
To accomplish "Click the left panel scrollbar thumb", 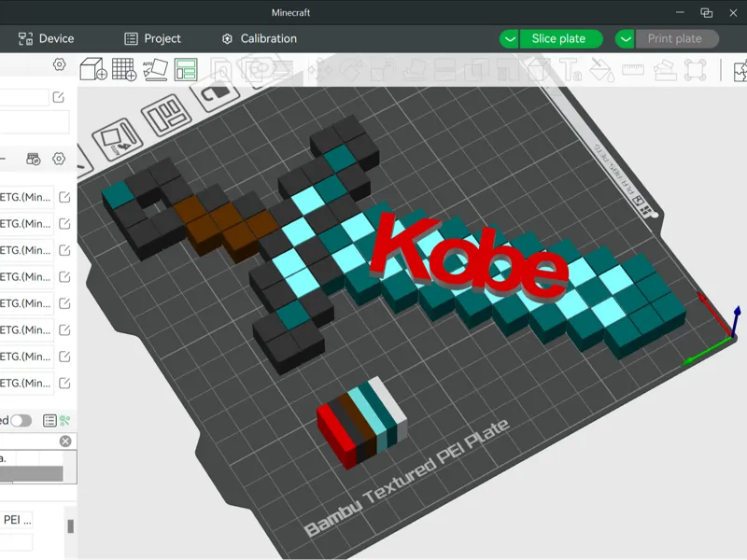I will pyautogui.click(x=71, y=526).
